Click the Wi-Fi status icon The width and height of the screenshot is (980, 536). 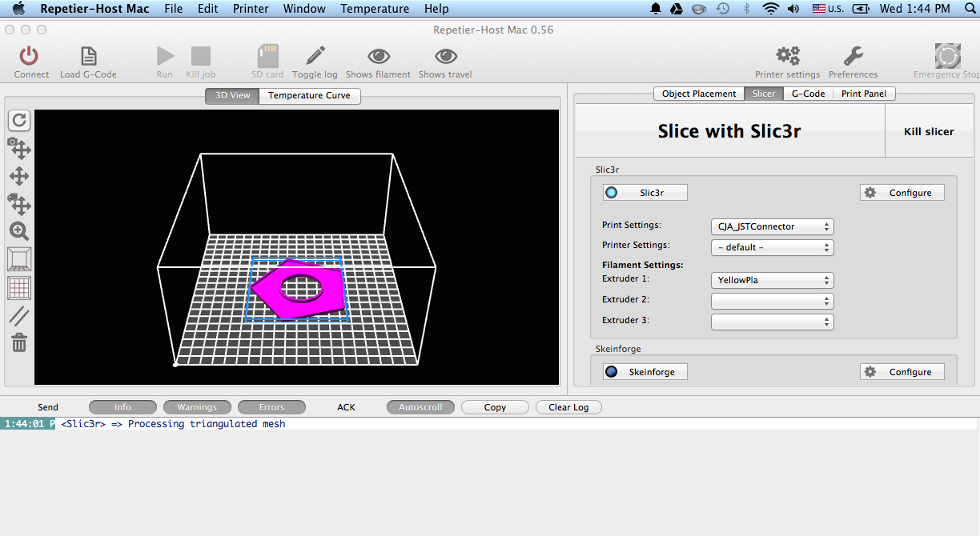pos(770,9)
